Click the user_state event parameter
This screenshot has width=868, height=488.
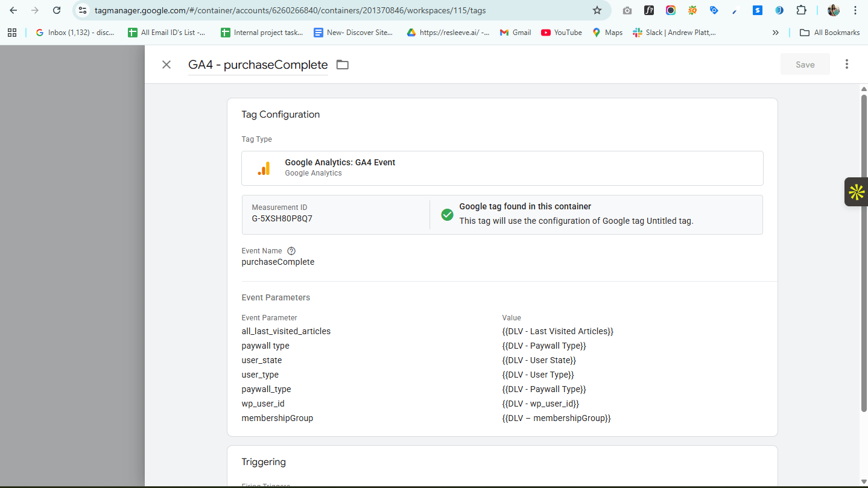pos(262,360)
